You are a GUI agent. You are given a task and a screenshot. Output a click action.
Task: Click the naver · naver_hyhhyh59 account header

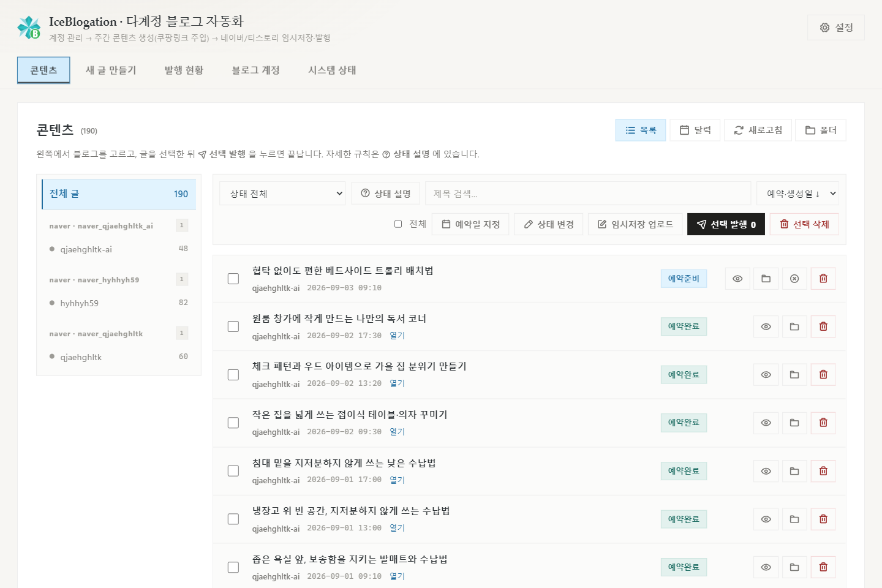[x=119, y=279]
